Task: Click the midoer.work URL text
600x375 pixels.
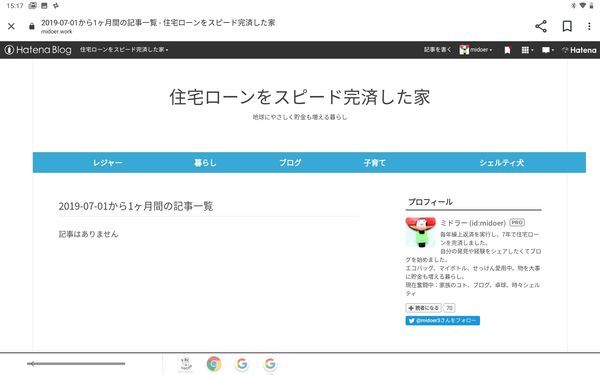Action: 57,32
